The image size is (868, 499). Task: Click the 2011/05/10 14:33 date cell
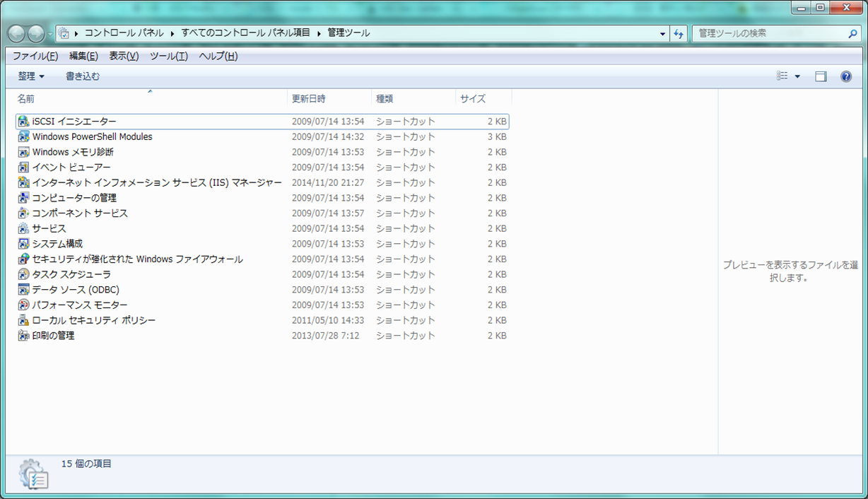328,320
